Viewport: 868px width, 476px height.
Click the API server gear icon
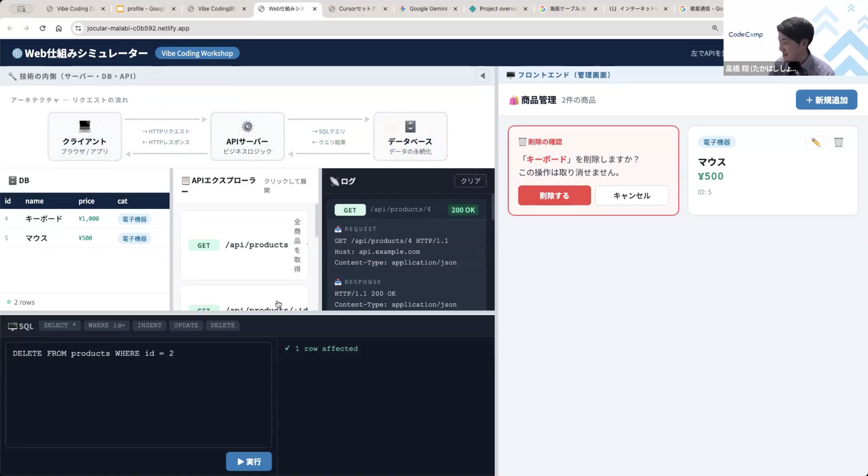(247, 127)
